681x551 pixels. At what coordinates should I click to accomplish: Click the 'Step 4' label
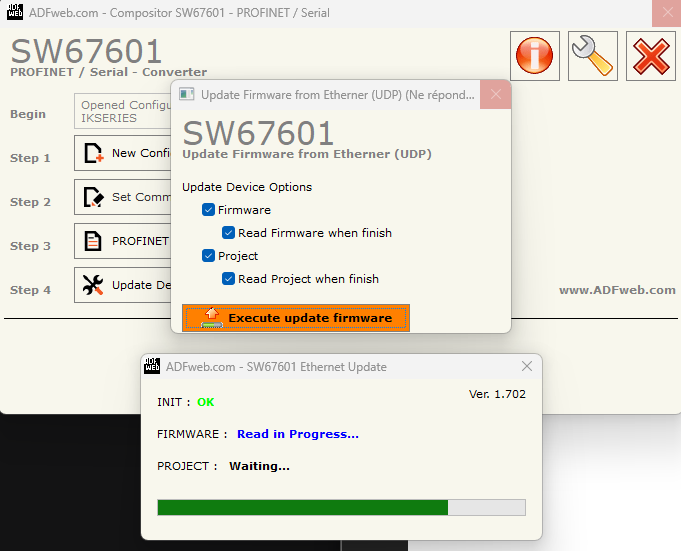(x=30, y=290)
